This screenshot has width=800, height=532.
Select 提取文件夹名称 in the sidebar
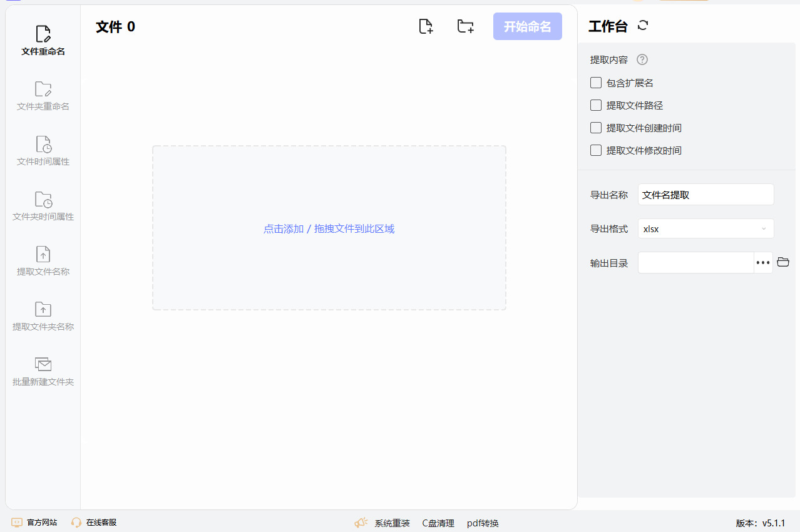pos(43,317)
